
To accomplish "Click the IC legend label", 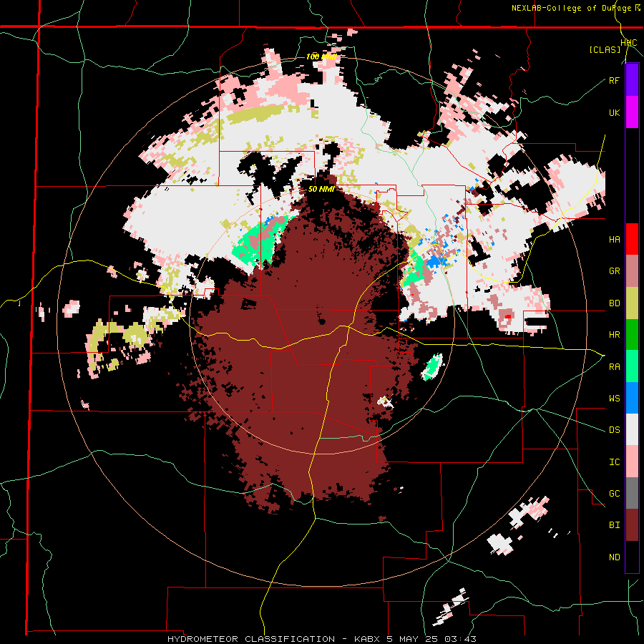I will point(614,462).
